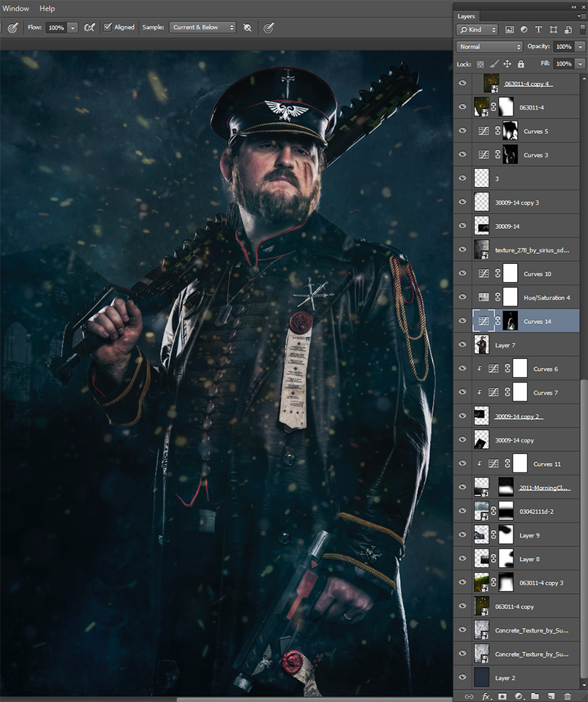Hide the Layer 7 layer
Screen dimensions: 588x702
click(x=463, y=344)
